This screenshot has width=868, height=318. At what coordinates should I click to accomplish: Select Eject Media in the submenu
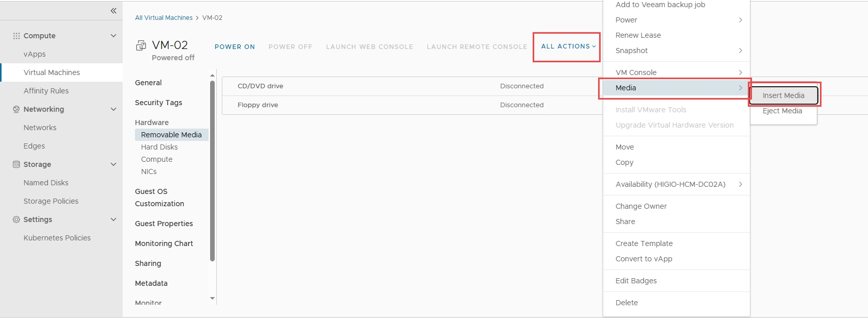click(x=782, y=111)
